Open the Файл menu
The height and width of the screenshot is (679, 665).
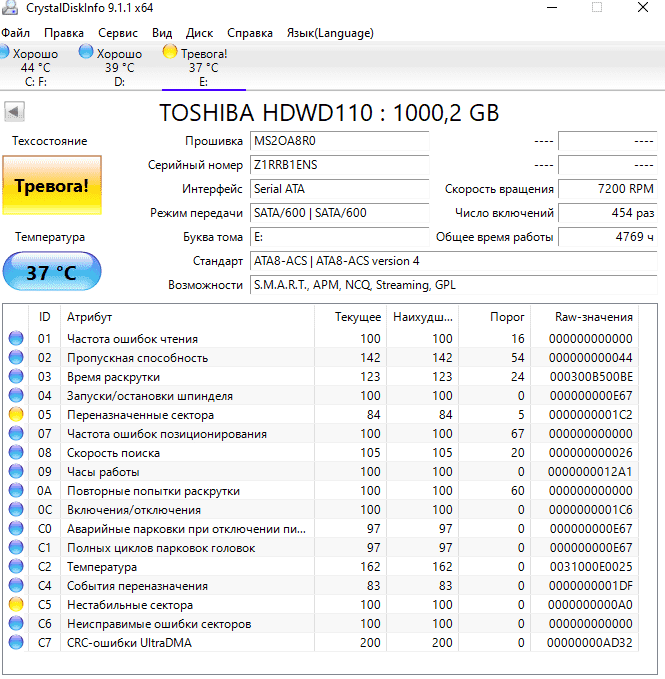click(x=16, y=33)
